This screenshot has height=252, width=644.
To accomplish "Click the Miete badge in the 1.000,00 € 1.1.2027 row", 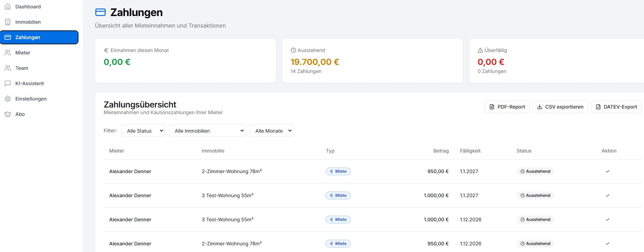I will pyautogui.click(x=338, y=195).
